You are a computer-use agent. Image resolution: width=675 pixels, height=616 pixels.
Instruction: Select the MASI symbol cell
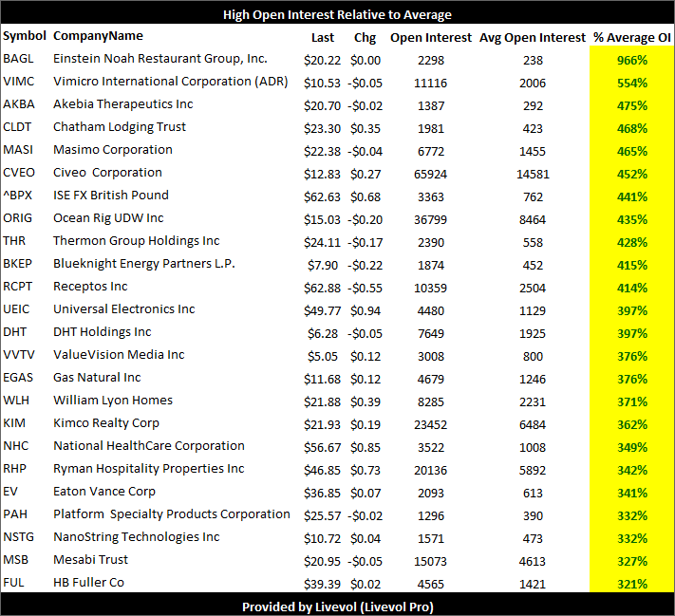point(18,150)
